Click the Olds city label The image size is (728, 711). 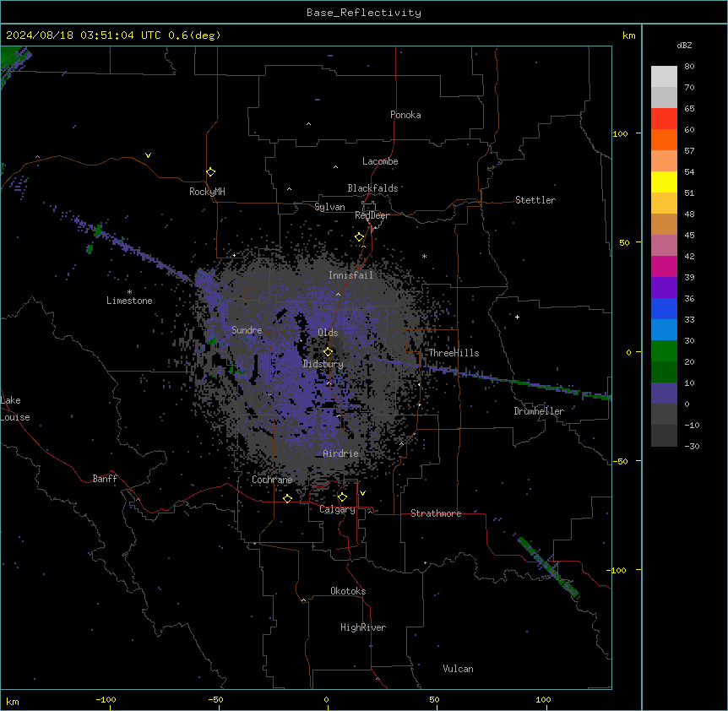click(328, 333)
